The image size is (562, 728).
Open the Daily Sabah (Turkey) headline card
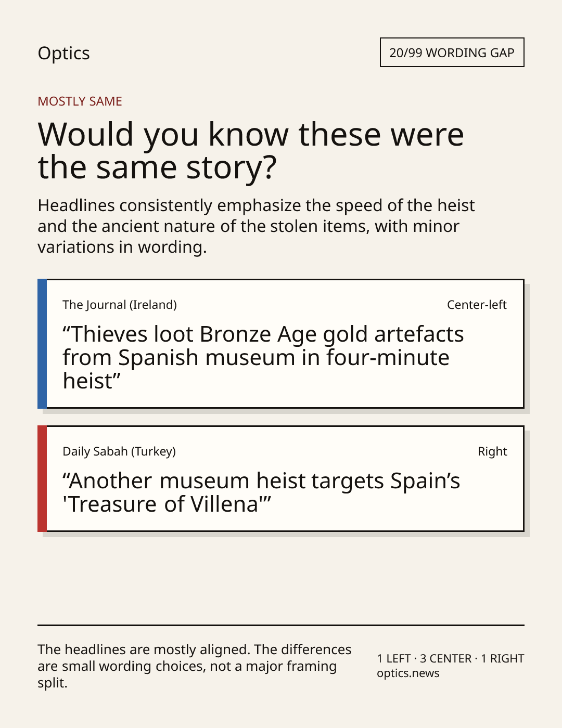coord(280,479)
